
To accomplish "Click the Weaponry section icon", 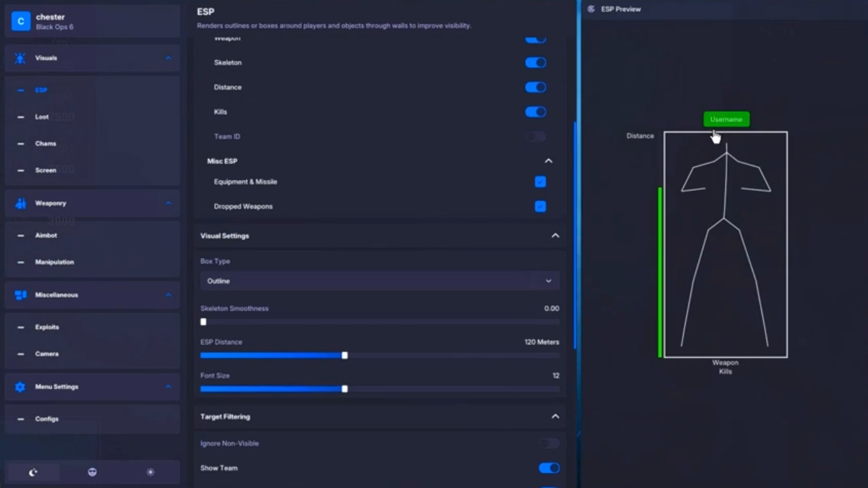I will pos(20,204).
